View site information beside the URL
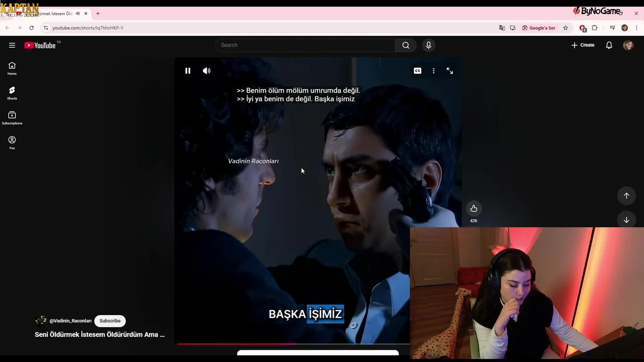Viewport: 644px width, 362px height. coord(46,28)
